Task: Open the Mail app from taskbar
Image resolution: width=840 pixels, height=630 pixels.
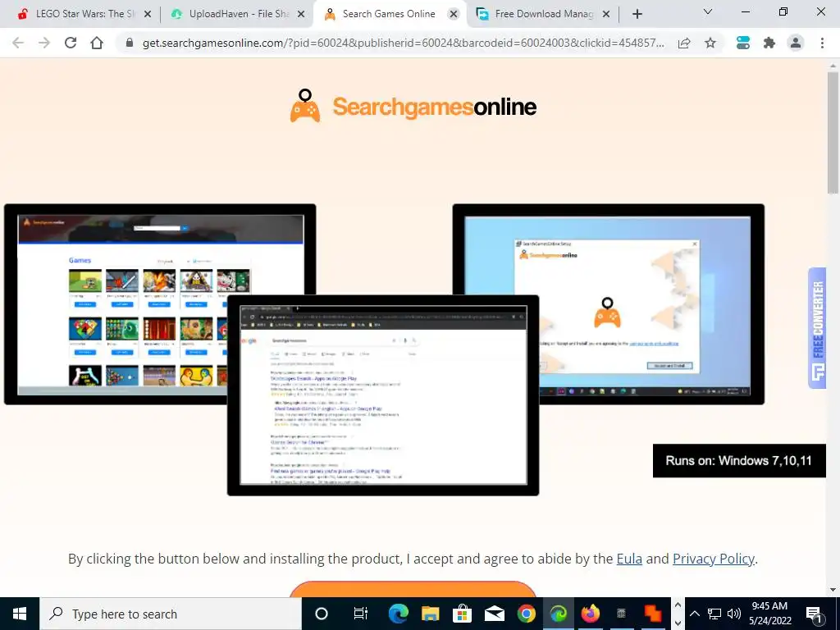Action: pos(494,614)
